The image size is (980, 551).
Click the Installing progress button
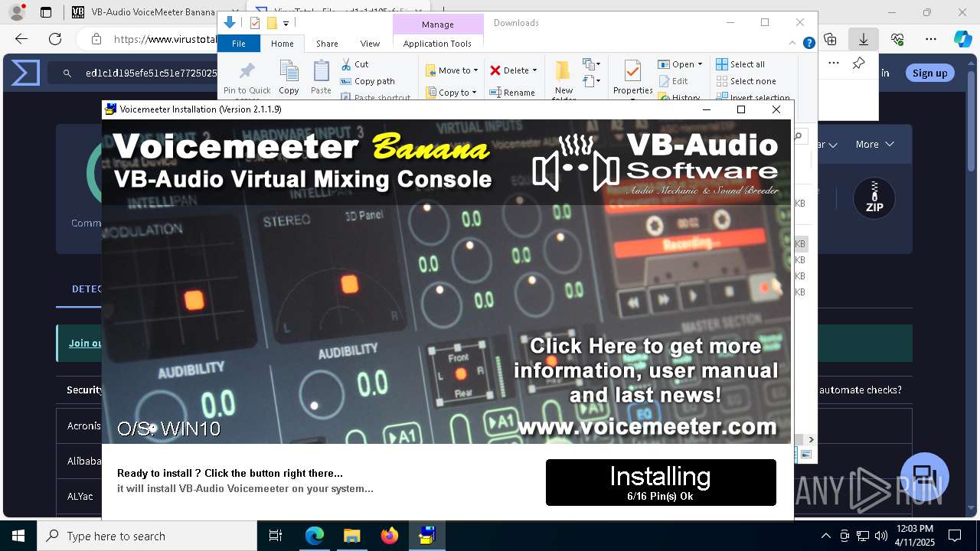(661, 482)
